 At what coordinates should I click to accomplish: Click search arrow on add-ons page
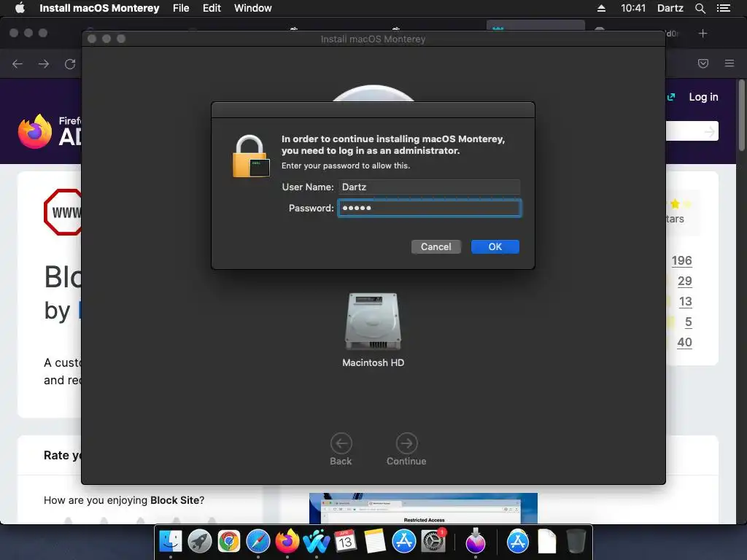[x=710, y=131]
